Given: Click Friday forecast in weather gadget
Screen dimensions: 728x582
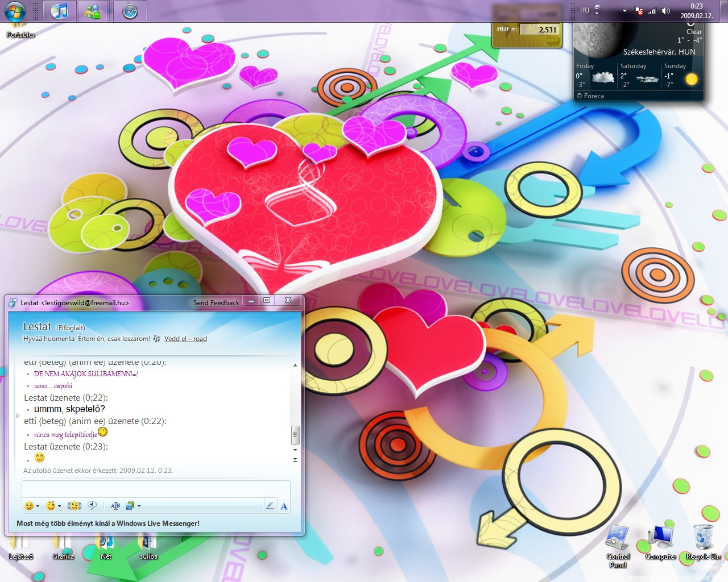Looking at the screenshot, I should [595, 75].
